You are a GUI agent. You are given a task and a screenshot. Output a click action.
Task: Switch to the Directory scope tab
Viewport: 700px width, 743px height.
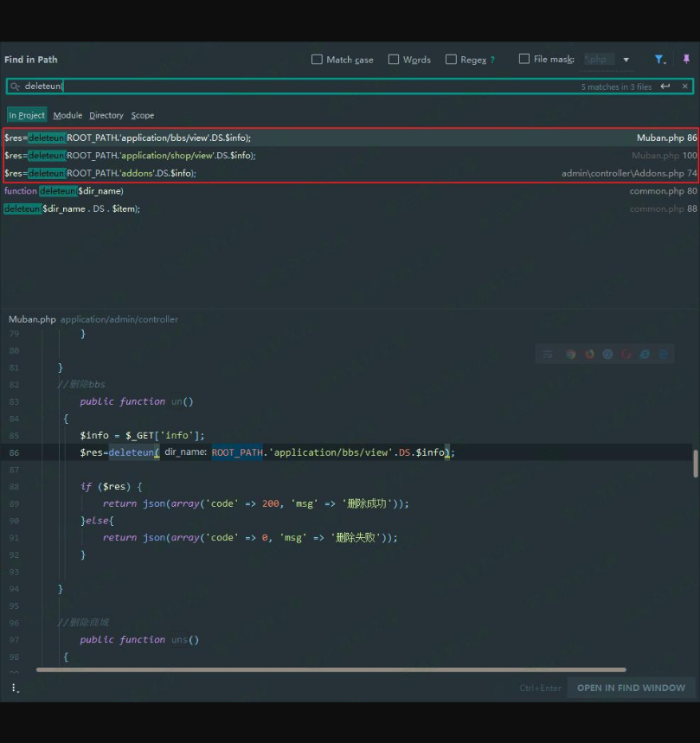tap(106, 115)
